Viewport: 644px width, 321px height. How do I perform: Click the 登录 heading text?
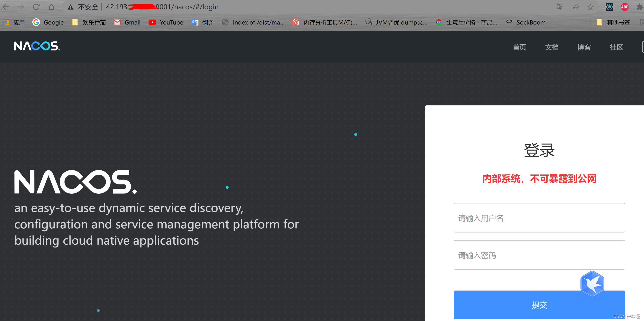click(x=539, y=150)
